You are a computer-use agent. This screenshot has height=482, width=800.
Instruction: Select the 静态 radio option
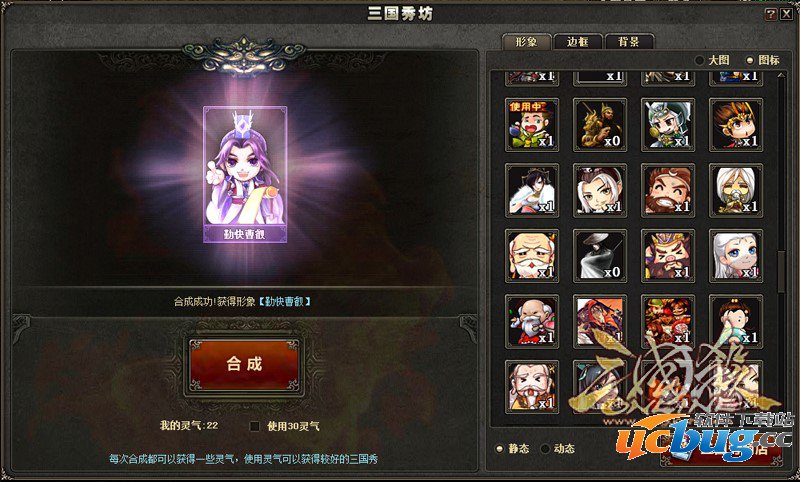pos(499,449)
